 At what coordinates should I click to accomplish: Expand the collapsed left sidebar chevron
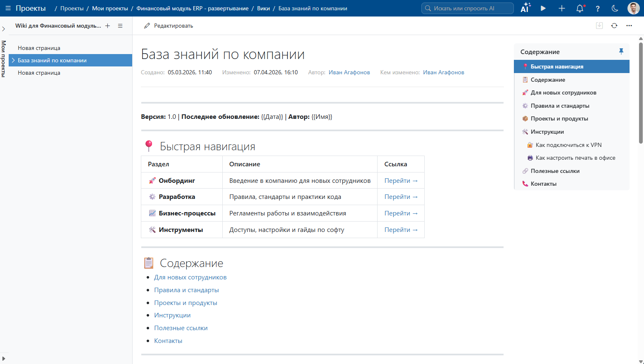(3, 29)
